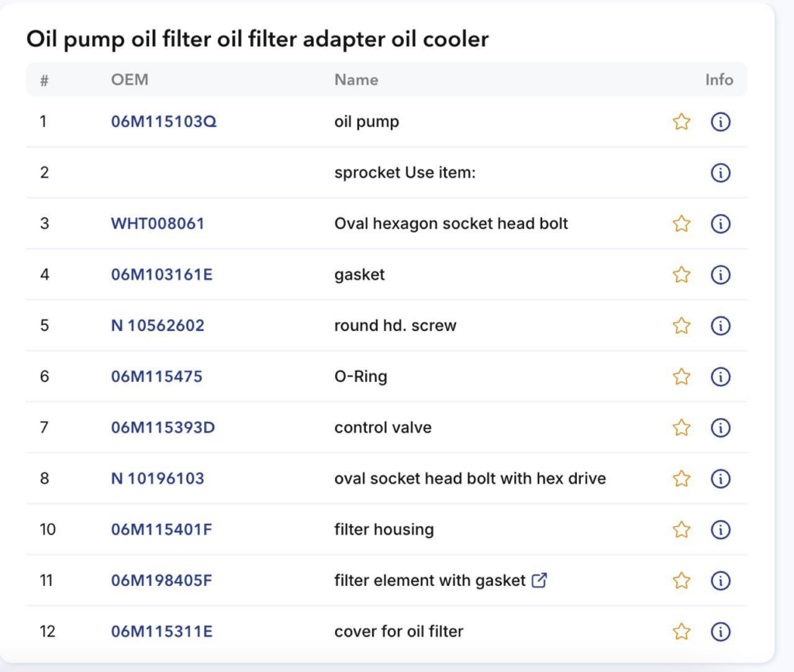This screenshot has width=794, height=672.
Task: Open external link icon beside filter element
Action: click(x=540, y=580)
